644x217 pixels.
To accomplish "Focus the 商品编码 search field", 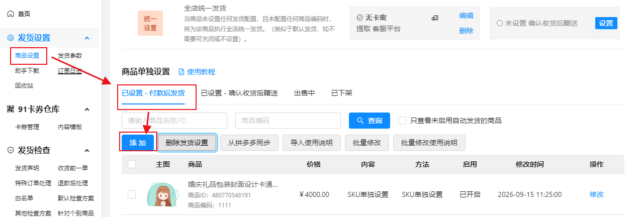I will click(x=288, y=121).
